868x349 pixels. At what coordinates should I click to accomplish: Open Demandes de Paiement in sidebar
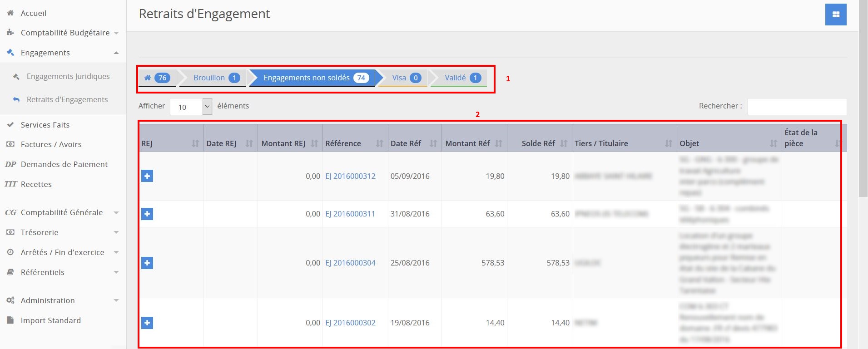point(64,164)
